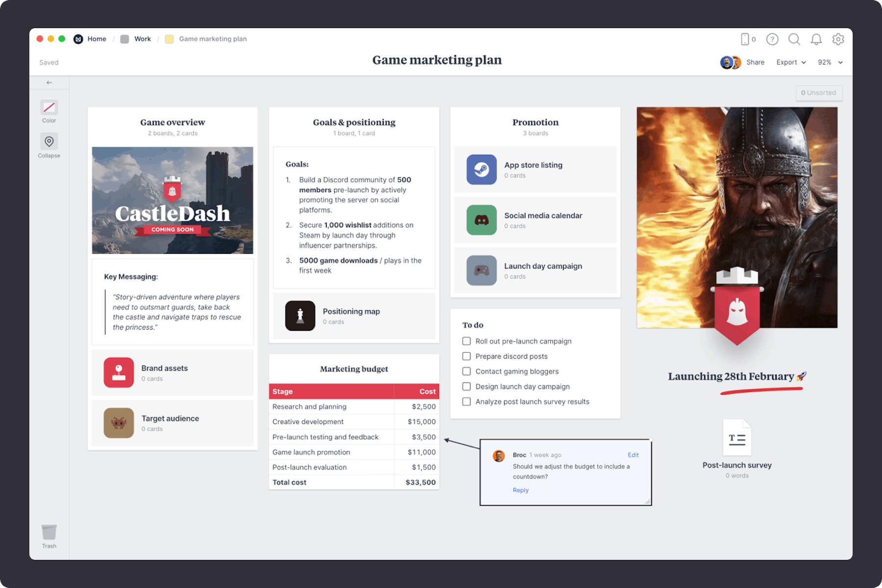882x588 pixels.
Task: Open the Target audience board
Action: pos(170,422)
